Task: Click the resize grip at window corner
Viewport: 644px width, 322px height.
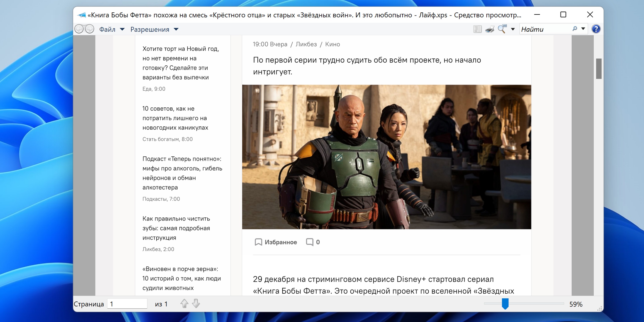Action: click(x=600, y=308)
